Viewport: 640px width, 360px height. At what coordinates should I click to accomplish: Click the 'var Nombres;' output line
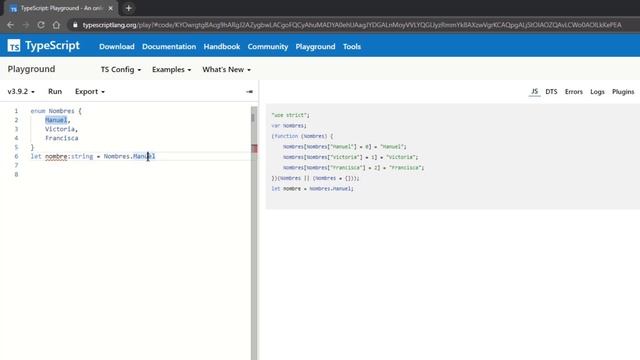coord(289,126)
